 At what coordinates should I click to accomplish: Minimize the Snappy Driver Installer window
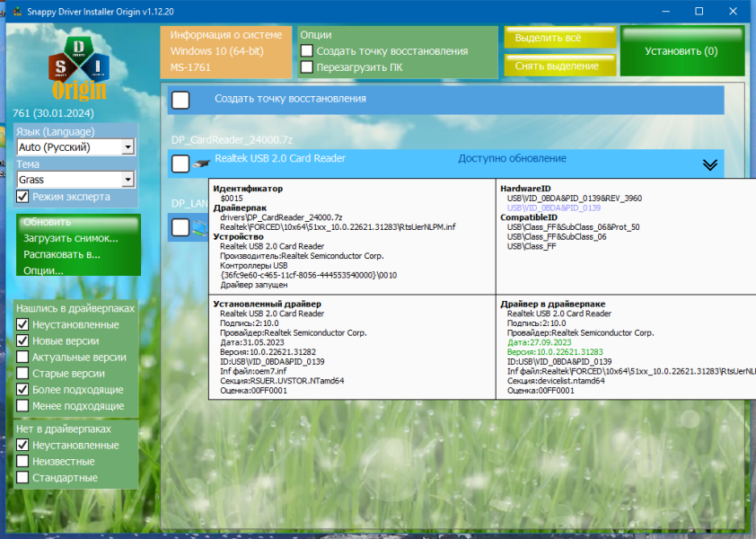666,11
